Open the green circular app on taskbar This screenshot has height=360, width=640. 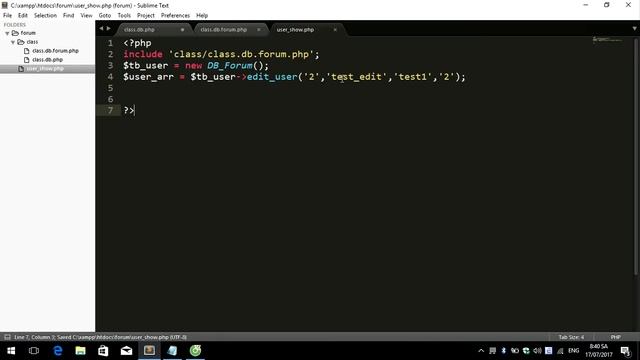(x=196, y=351)
